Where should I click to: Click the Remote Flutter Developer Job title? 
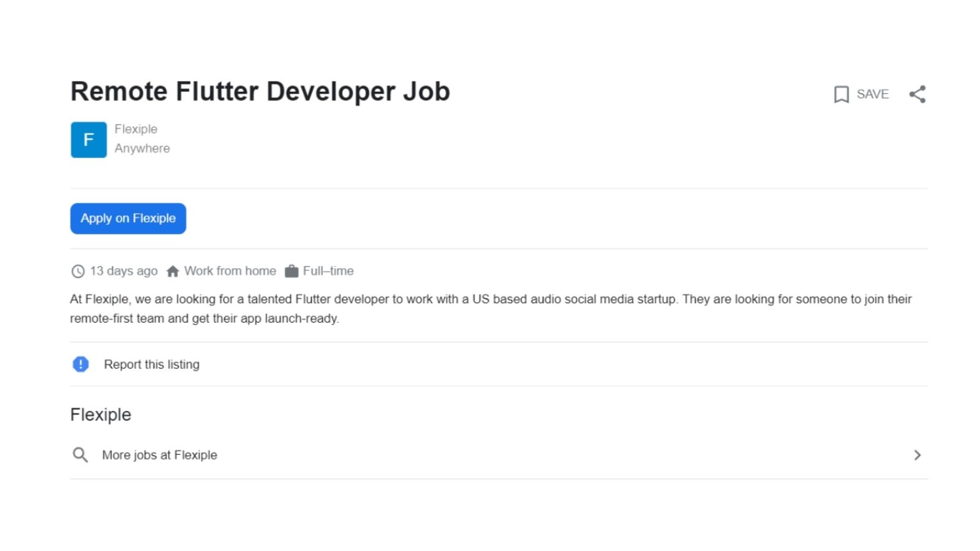click(x=260, y=92)
